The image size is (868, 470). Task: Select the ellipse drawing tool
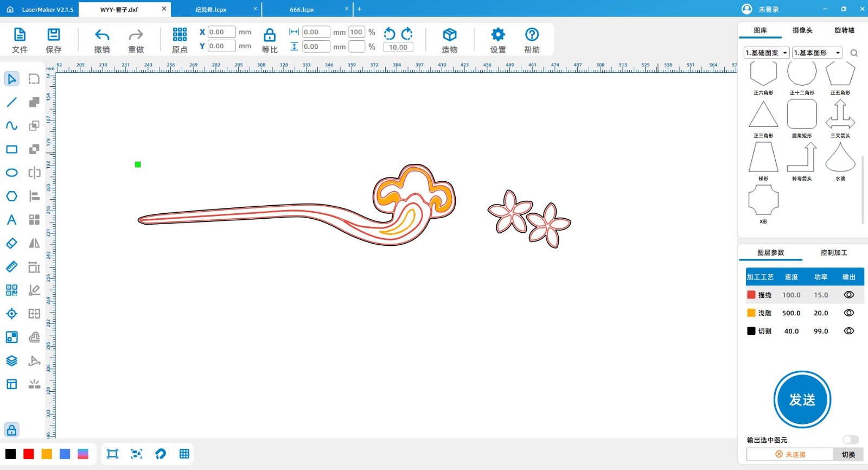click(x=11, y=173)
